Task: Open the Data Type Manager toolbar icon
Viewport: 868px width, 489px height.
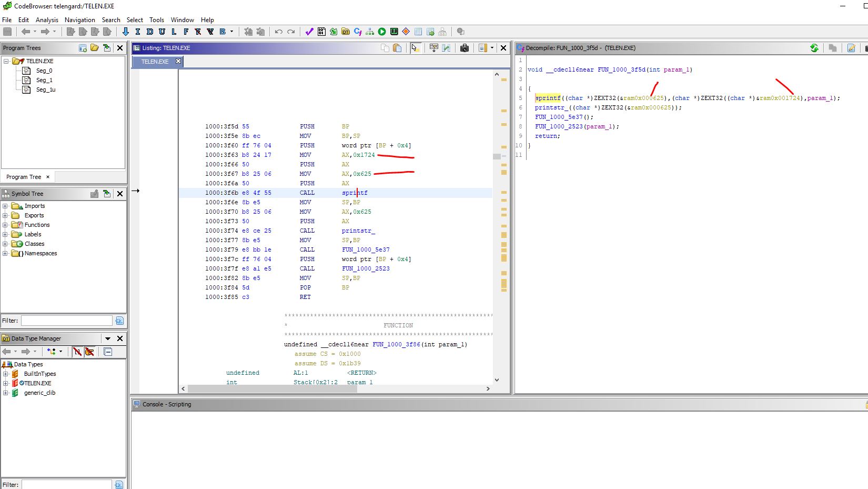Action: (345, 31)
